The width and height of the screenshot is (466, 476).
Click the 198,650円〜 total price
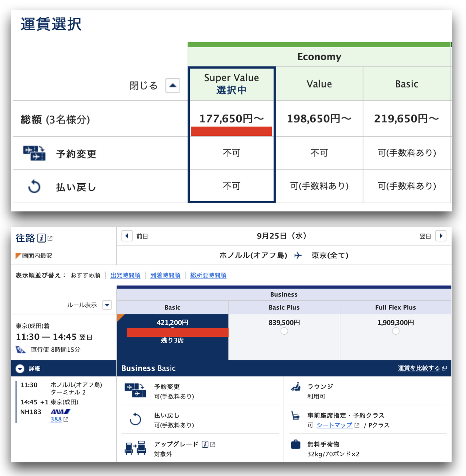[x=319, y=118]
